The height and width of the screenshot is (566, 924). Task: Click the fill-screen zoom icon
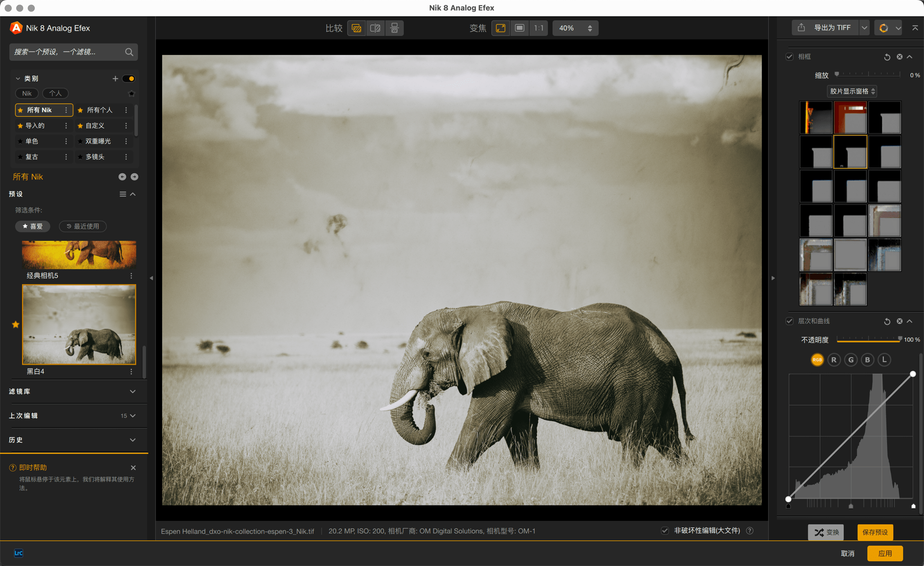click(519, 28)
